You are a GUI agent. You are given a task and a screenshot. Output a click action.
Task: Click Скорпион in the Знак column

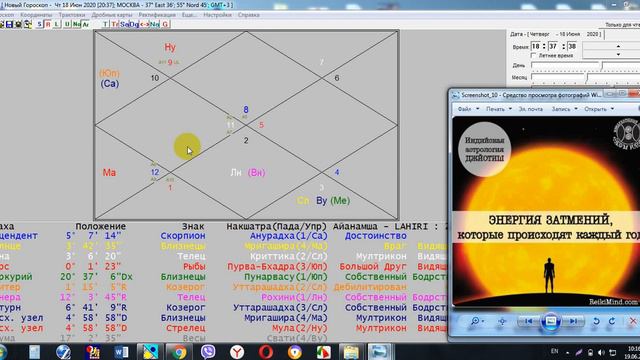click(183, 236)
